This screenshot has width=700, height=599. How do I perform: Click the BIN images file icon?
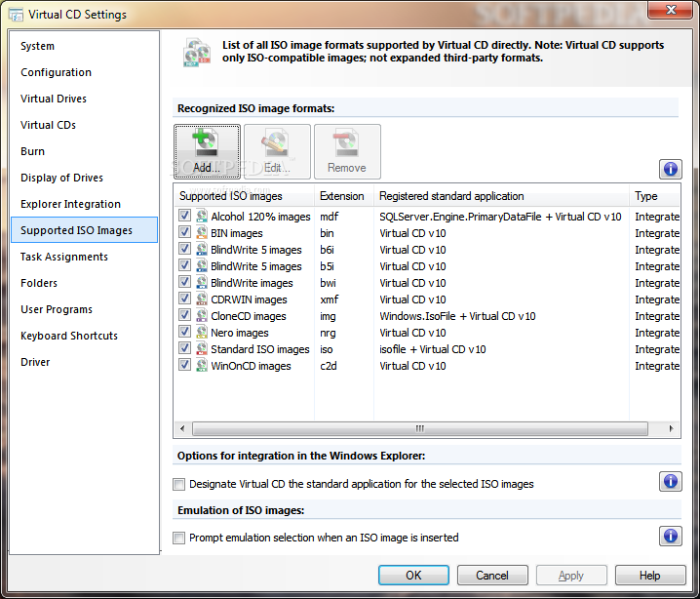(x=202, y=233)
